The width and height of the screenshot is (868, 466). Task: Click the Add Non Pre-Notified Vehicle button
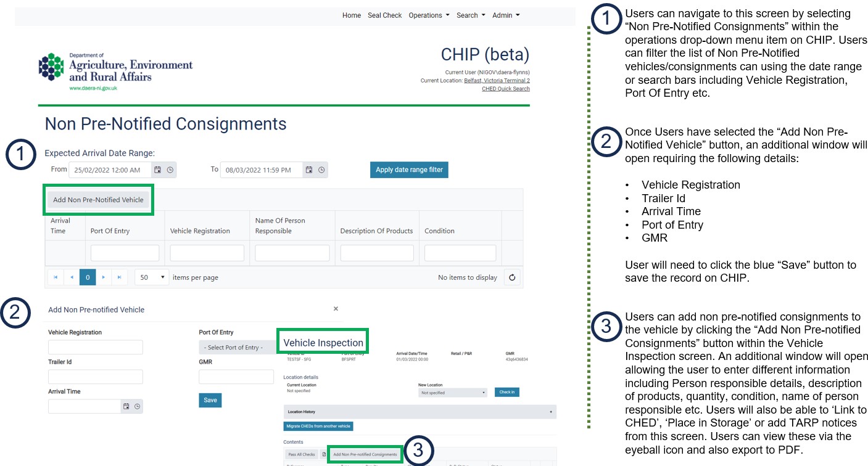click(x=98, y=200)
